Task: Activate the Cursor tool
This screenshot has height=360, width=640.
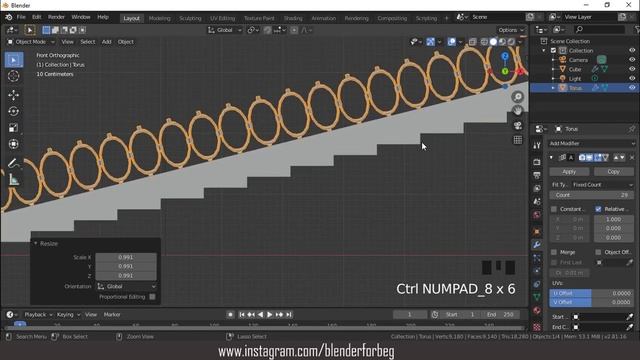Action: [13, 76]
